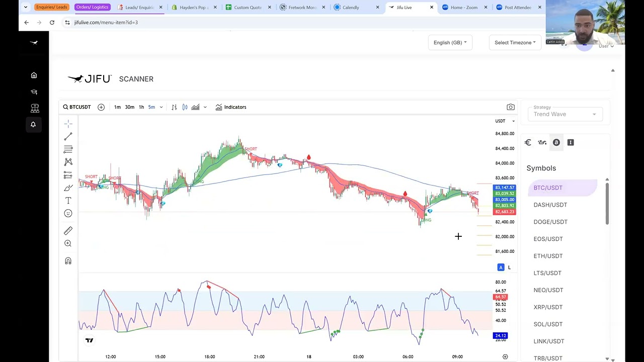Open the Select Timezone dropdown
The width and height of the screenshot is (644, 362).
tap(515, 43)
